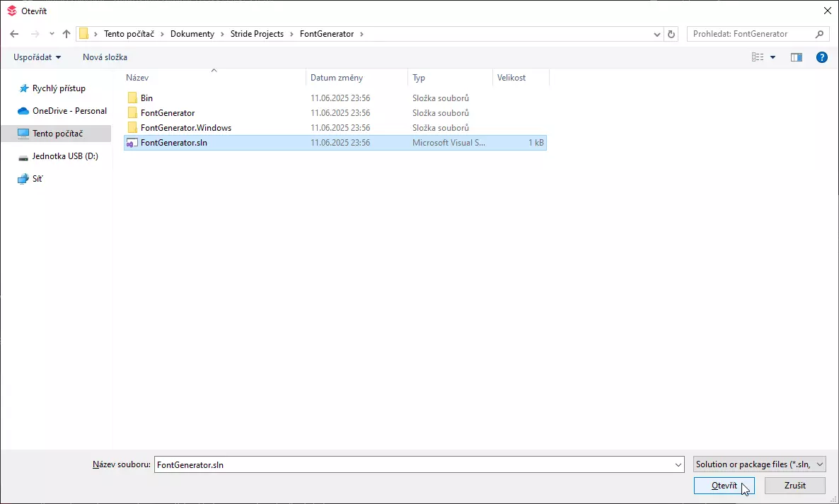This screenshot has height=504, width=839.
Task: Select Síť in navigation pane
Action: tap(37, 179)
